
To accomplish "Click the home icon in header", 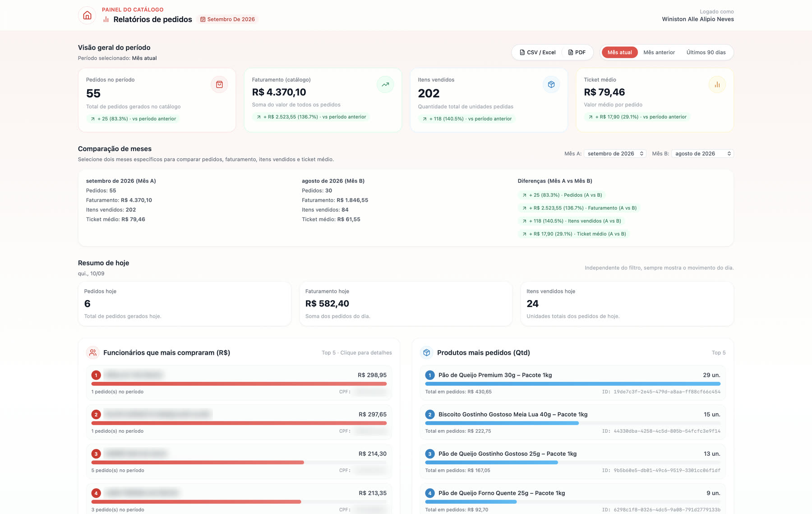I will point(87,15).
